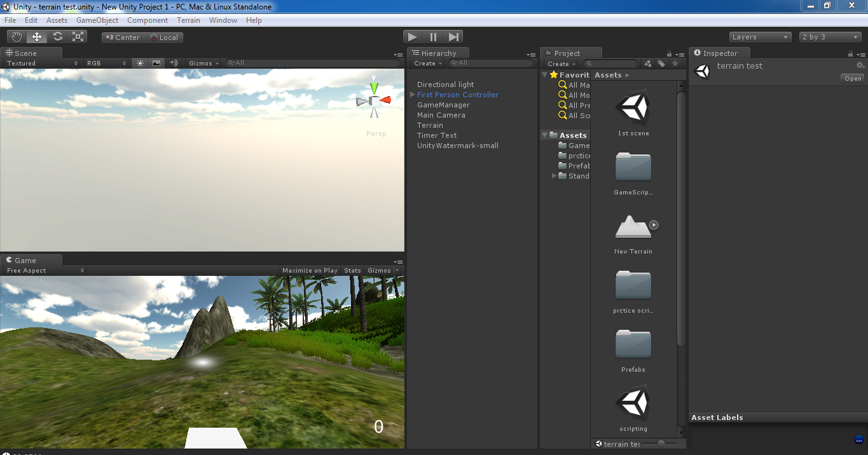Click the Step frame button
The image size is (868, 455).
(x=453, y=37)
